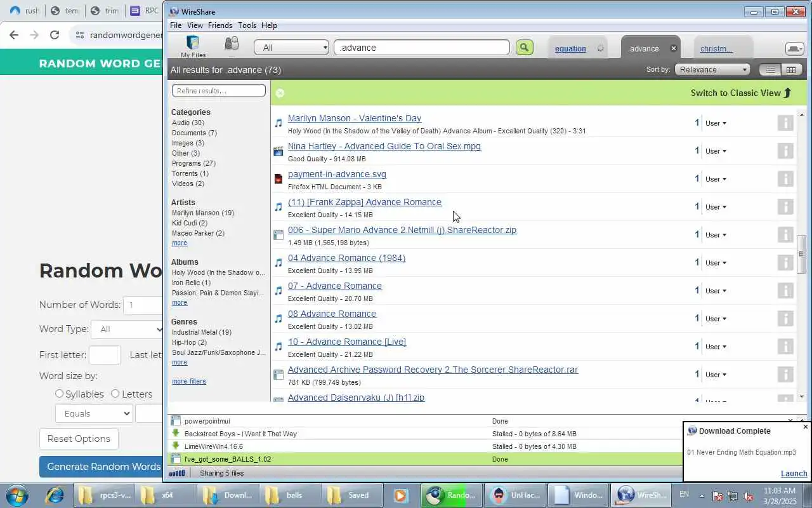
Task: Open Word Type All dropdown in browser
Action: 128,329
